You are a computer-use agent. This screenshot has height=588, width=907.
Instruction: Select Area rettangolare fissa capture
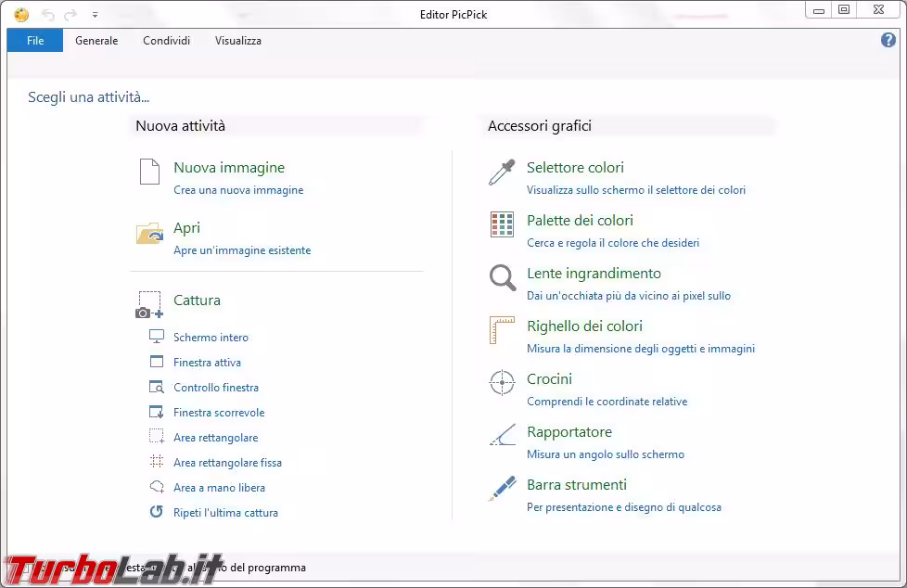click(227, 463)
